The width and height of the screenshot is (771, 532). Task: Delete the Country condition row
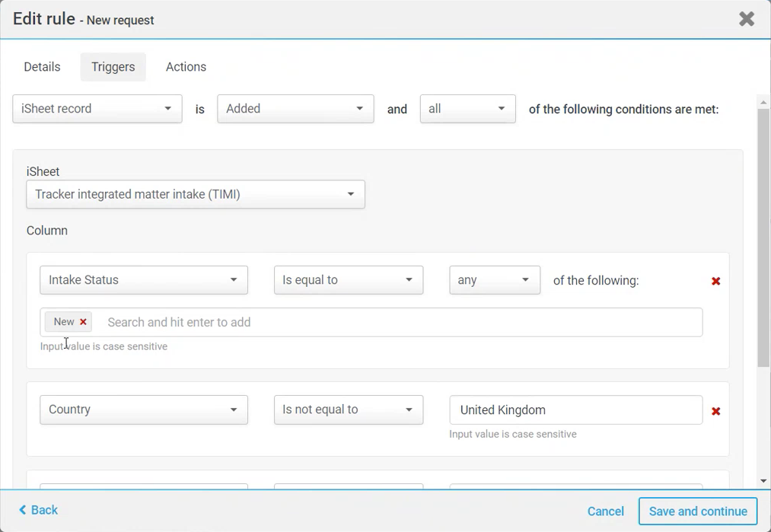[715, 411]
